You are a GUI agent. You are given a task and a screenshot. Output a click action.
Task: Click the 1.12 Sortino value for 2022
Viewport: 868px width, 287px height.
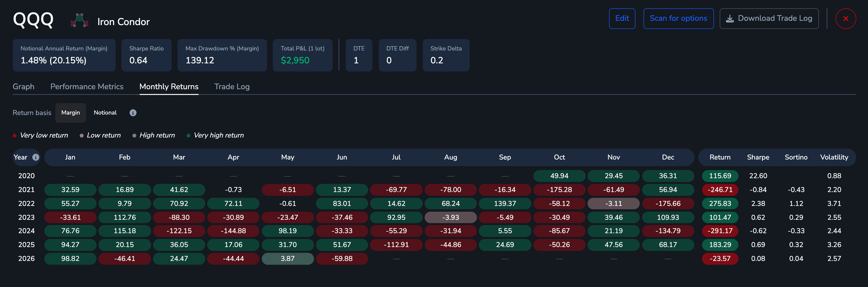[796, 204]
